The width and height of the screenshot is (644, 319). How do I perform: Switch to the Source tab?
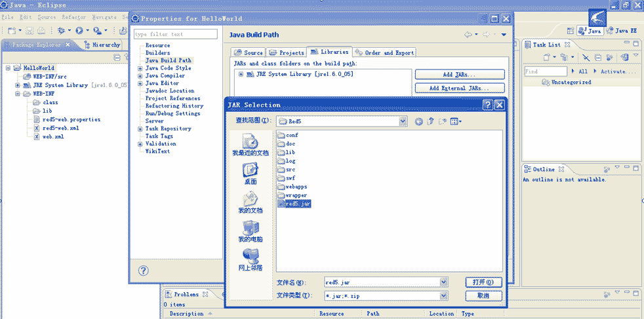tap(248, 52)
